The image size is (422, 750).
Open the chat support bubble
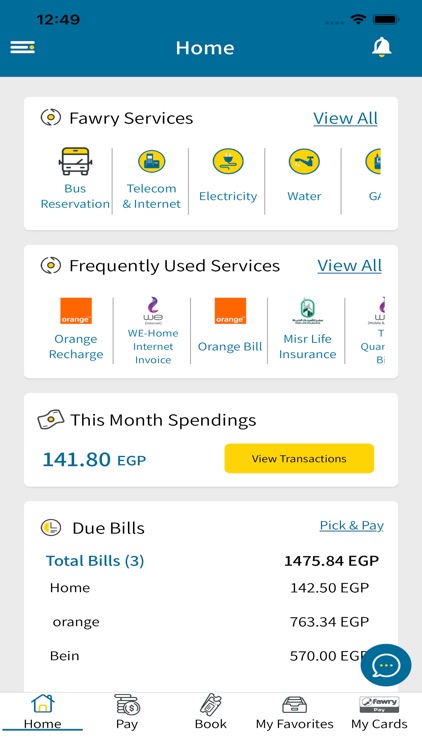[x=386, y=665]
